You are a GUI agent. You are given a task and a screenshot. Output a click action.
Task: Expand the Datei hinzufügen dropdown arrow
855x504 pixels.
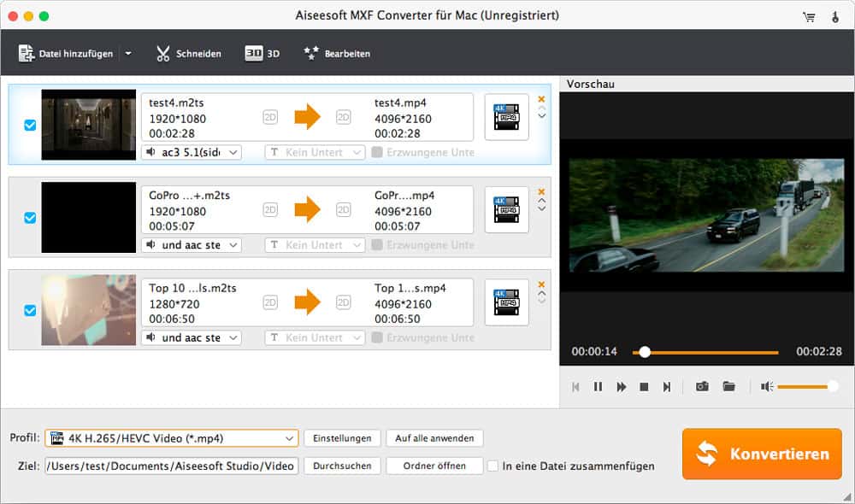pos(128,54)
